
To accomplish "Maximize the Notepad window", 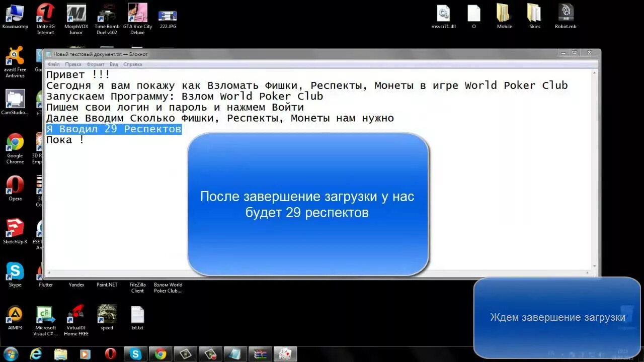I will (x=575, y=52).
